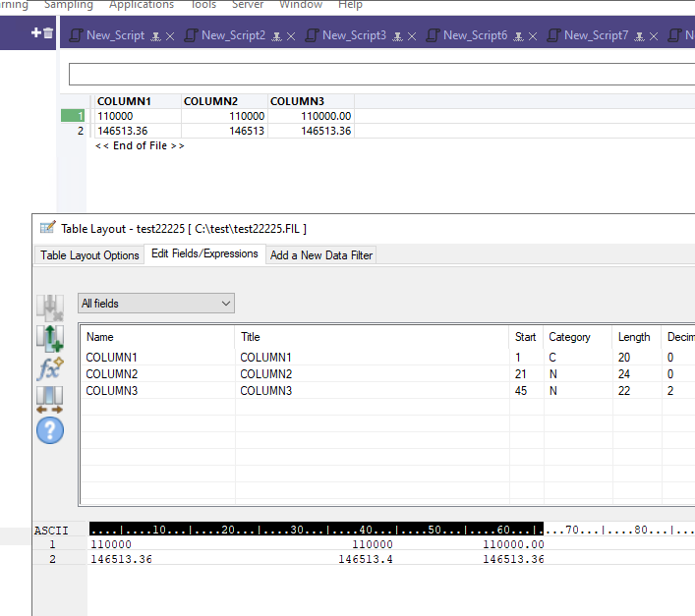Close the New_Script tab
The height and width of the screenshot is (616, 695).
pos(170,36)
